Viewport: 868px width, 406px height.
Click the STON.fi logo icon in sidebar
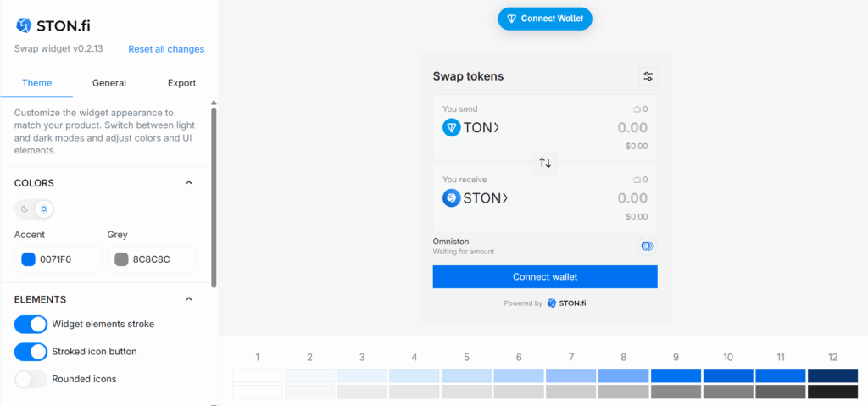(24, 25)
